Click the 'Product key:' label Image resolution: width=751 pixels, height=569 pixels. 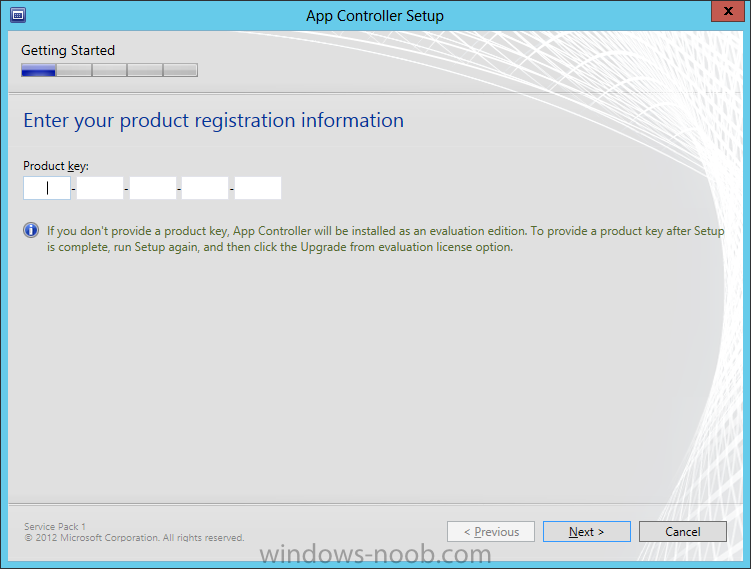56,166
